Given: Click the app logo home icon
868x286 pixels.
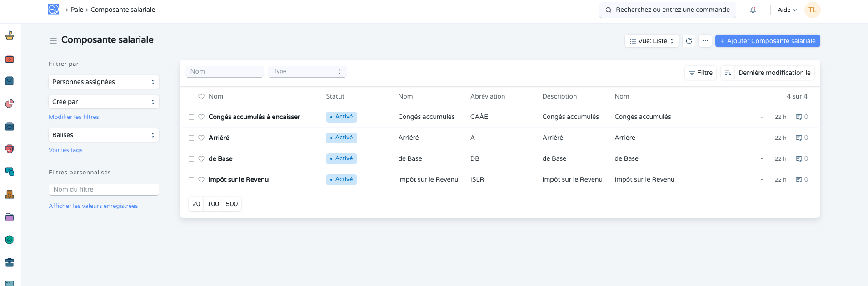Looking at the screenshot, I should click(x=54, y=10).
